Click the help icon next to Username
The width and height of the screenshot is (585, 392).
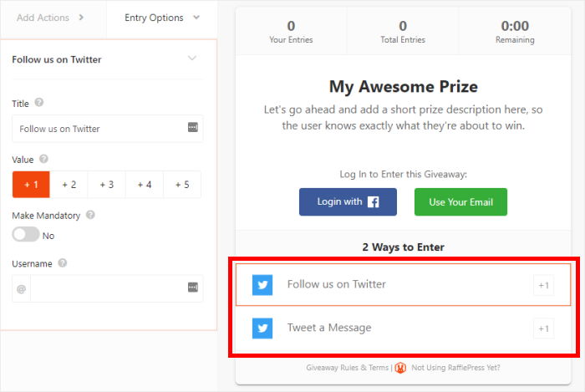point(63,263)
